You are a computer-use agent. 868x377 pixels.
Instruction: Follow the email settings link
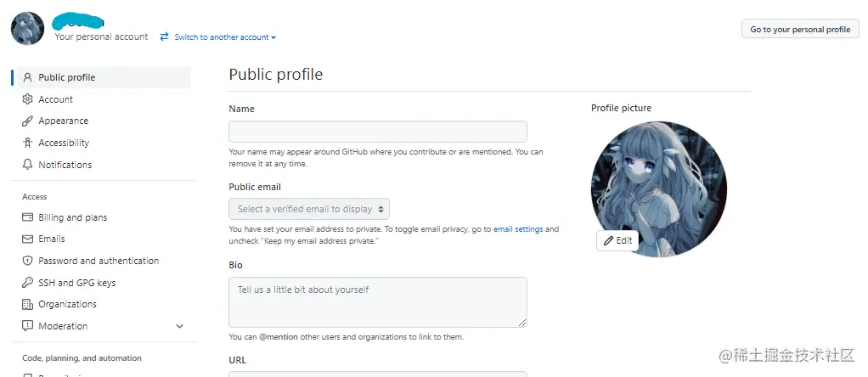tap(518, 229)
